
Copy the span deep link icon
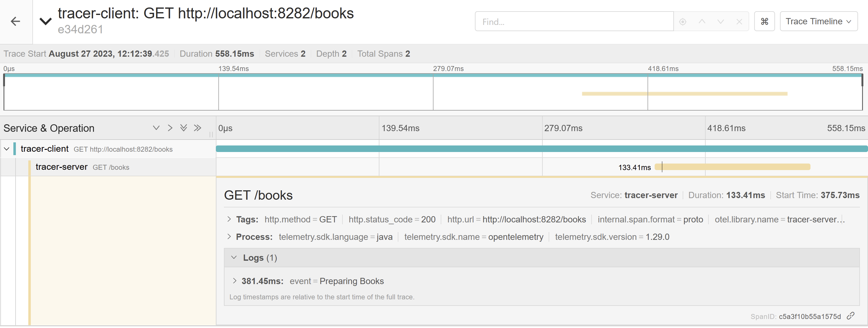(x=851, y=316)
